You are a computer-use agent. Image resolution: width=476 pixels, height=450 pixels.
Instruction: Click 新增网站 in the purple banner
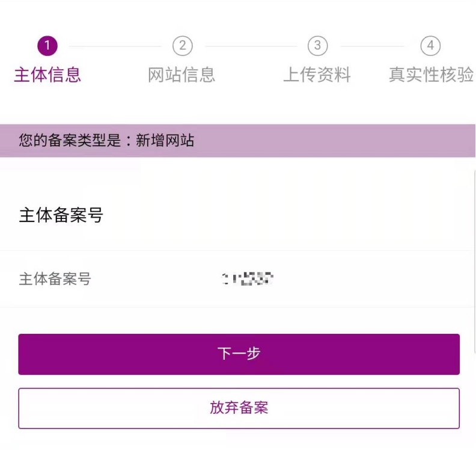(x=165, y=141)
